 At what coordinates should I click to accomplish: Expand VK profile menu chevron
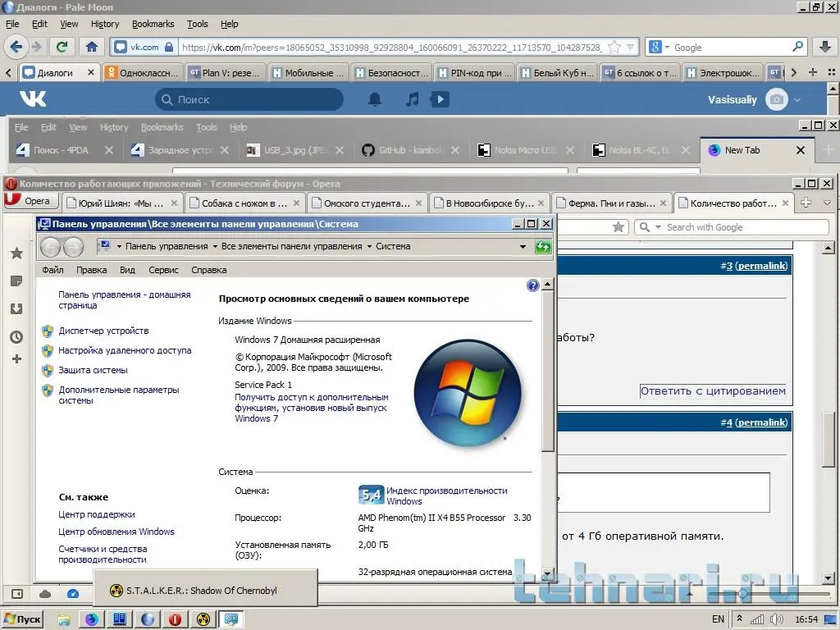(797, 99)
